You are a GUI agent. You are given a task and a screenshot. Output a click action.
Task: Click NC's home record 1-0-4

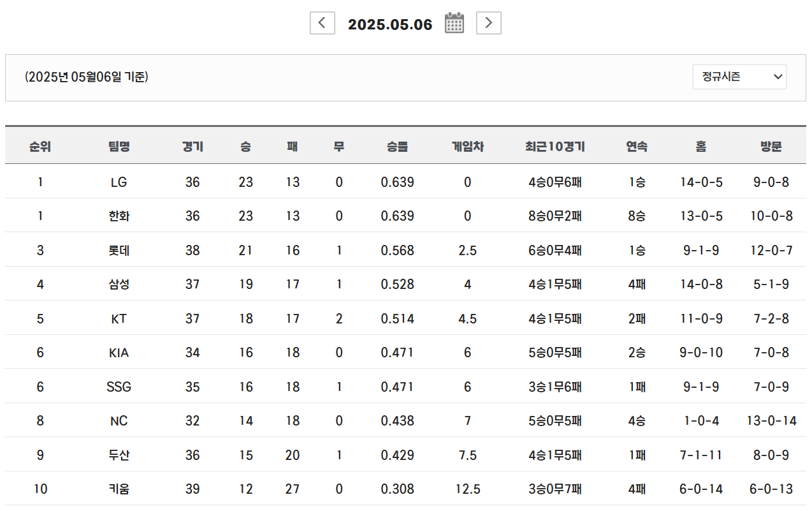pyautogui.click(x=701, y=421)
